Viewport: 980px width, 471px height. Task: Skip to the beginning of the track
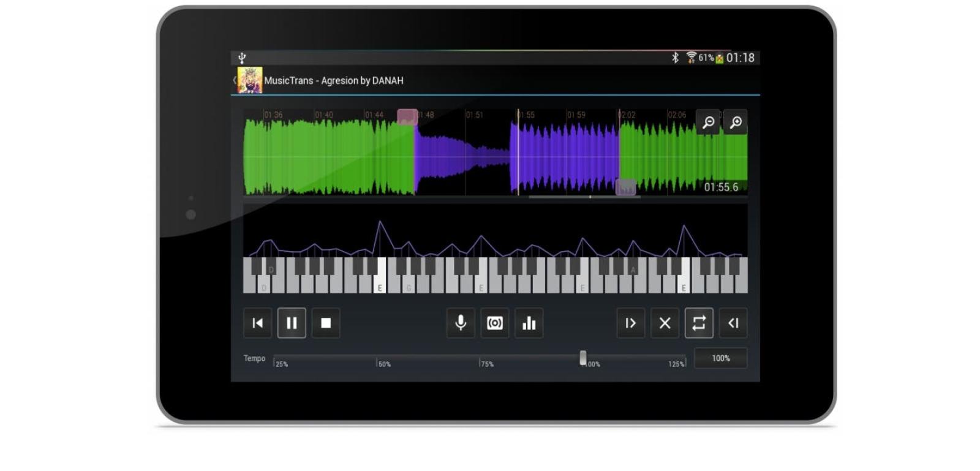pos(257,323)
